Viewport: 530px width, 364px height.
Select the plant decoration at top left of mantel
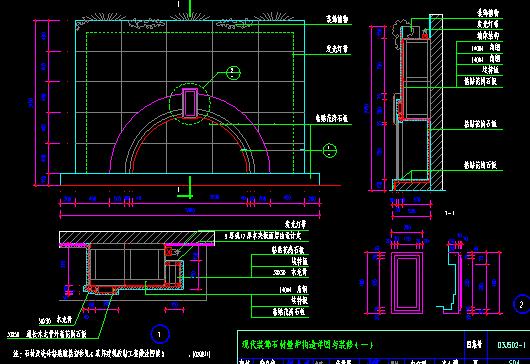tap(82, 25)
